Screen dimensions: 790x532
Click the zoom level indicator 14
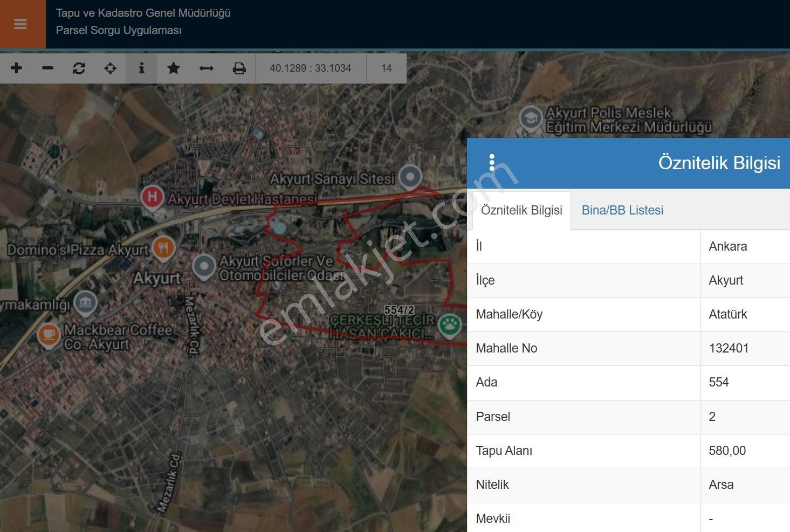[x=386, y=68]
